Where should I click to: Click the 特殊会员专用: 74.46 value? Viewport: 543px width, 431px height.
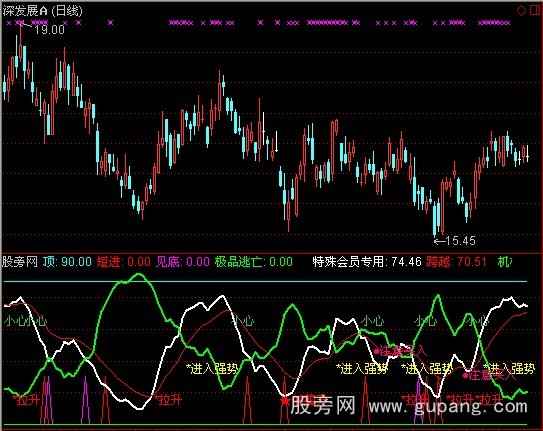(x=367, y=262)
